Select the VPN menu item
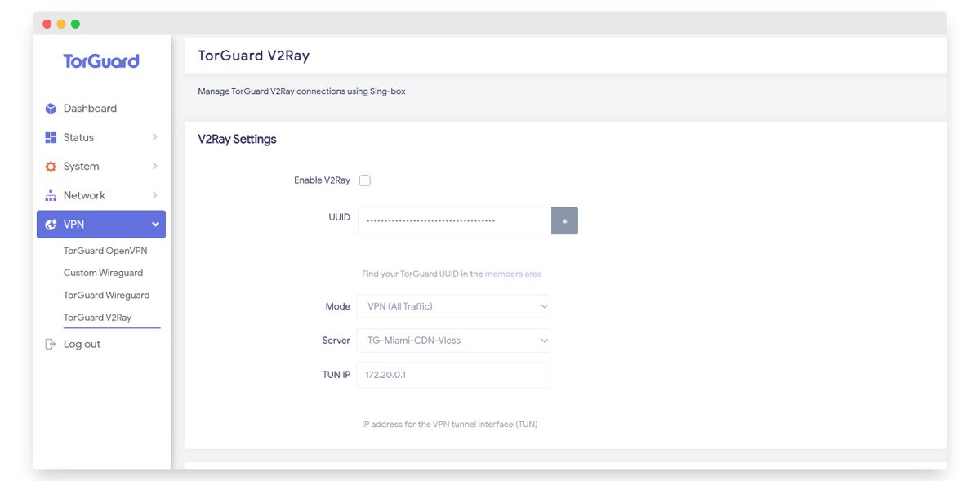Screen dimensions: 980x481 (x=101, y=225)
